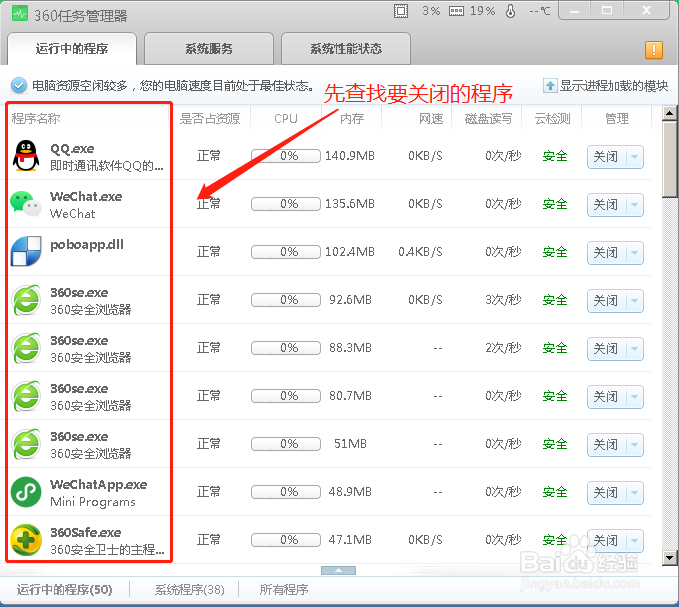Click the scrollbar up arrow

669,113
